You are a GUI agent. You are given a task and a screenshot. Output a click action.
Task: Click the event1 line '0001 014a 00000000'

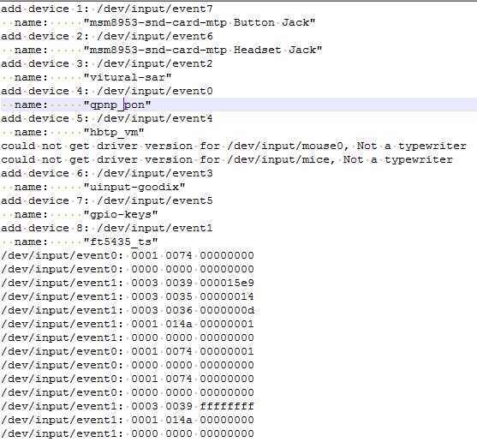128,420
